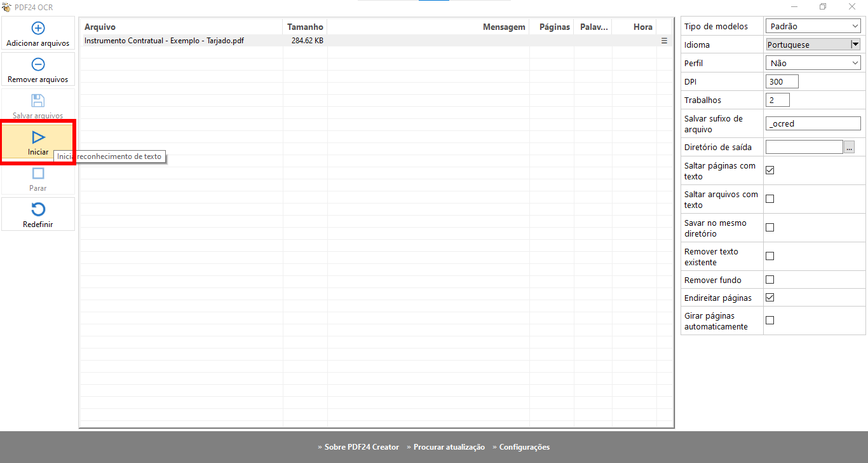Select the Instrumento Contratual PDF file row
The image size is (868, 463).
point(164,41)
